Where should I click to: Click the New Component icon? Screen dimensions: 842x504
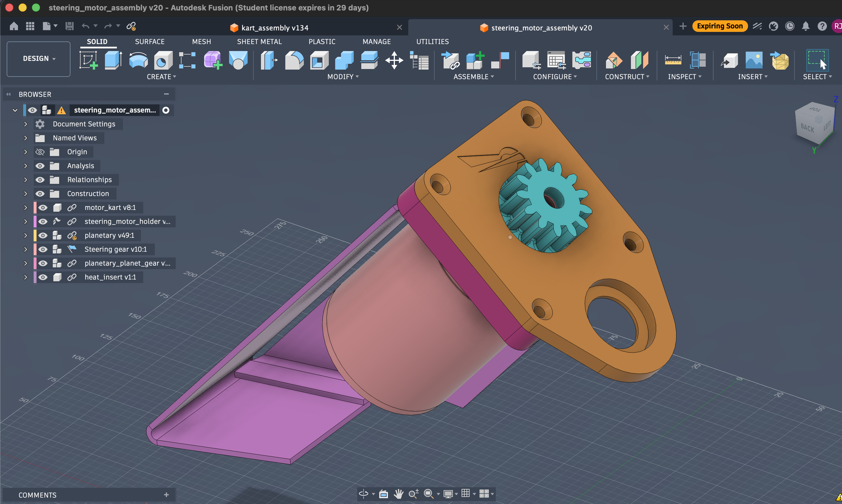[x=475, y=60]
